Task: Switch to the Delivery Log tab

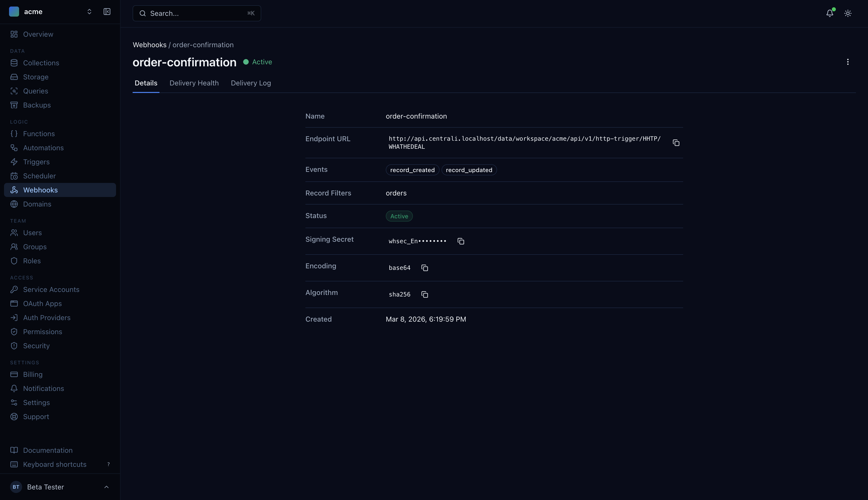Action: pyautogui.click(x=251, y=83)
